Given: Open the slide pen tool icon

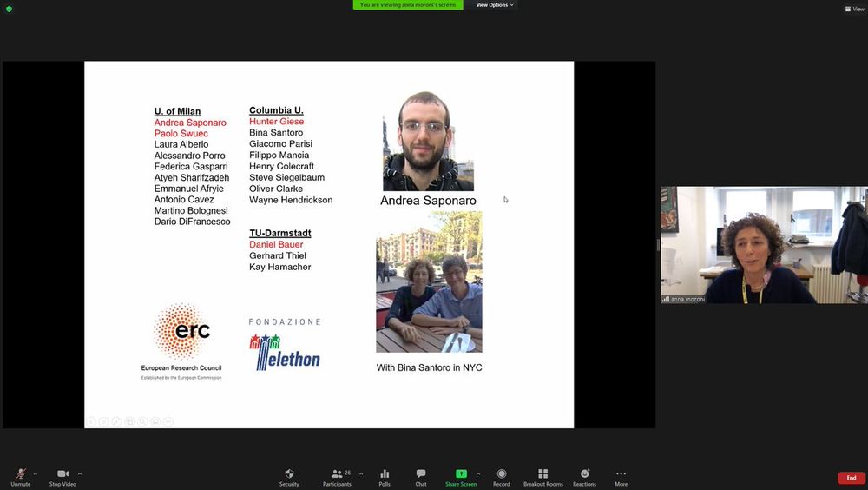Looking at the screenshot, I should [116, 422].
